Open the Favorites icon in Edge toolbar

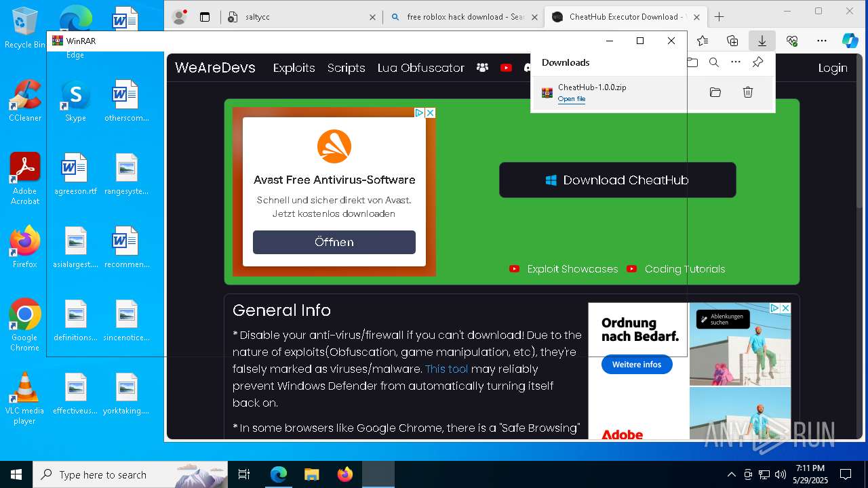703,41
